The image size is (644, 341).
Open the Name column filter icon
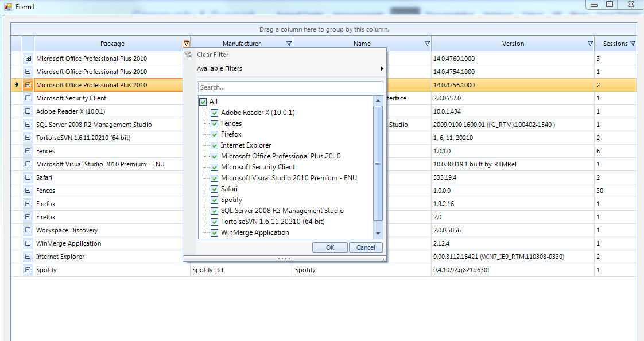coord(427,44)
